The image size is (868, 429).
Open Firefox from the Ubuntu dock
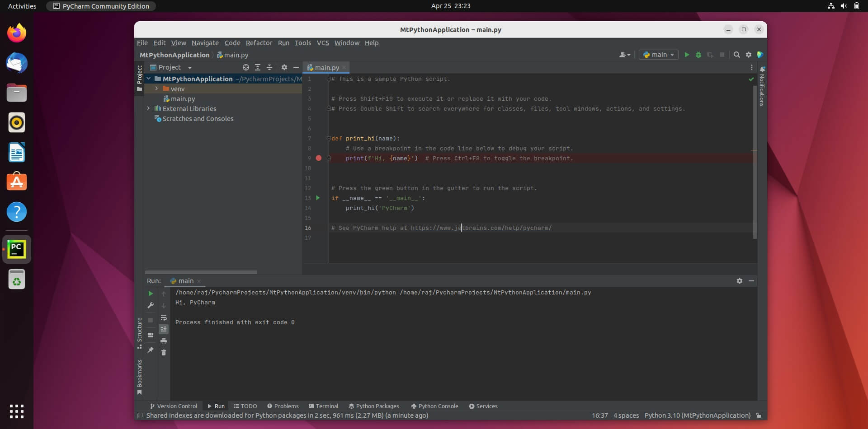pos(17,33)
